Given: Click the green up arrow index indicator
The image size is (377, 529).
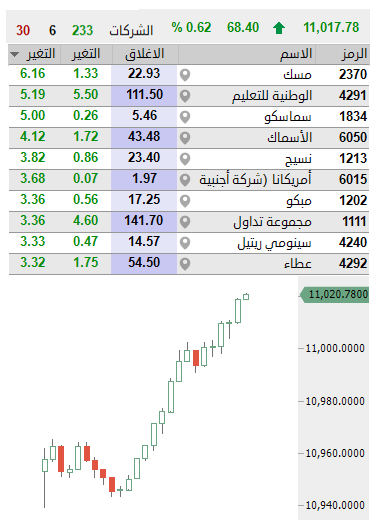Looking at the screenshot, I should pyautogui.click(x=279, y=28).
